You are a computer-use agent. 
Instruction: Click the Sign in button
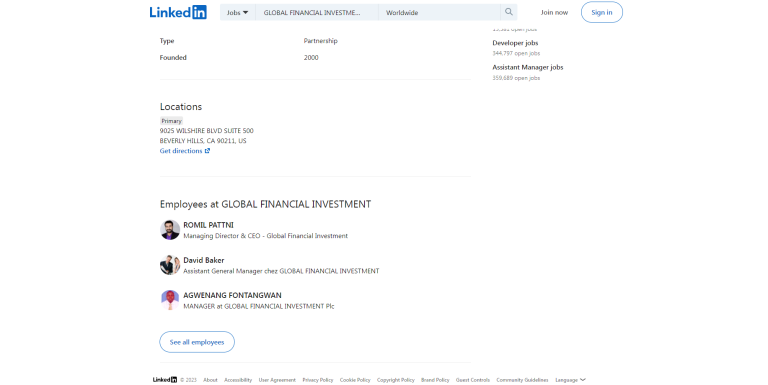tap(601, 12)
